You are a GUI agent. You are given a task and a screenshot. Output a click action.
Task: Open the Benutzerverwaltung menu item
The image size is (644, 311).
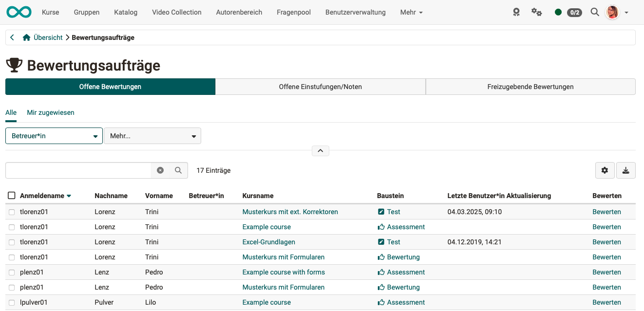[355, 12]
